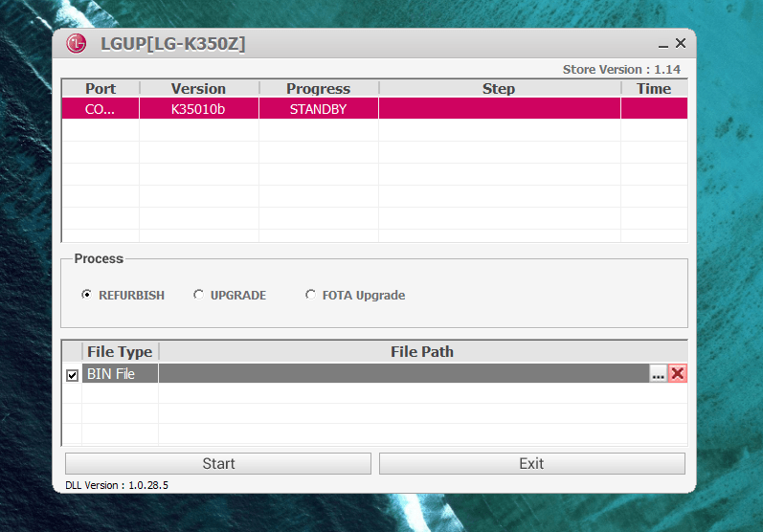Click the Step column header
This screenshot has height=532, width=763.
[x=500, y=88]
